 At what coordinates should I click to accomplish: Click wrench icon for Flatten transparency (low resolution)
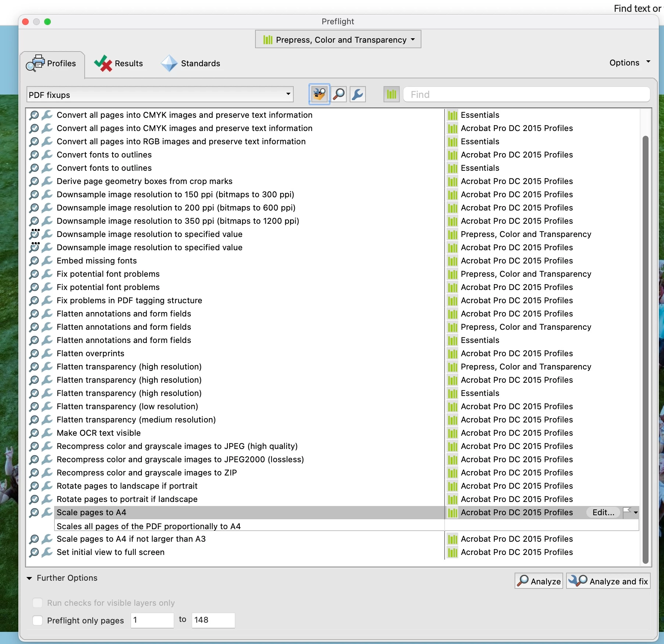click(47, 406)
